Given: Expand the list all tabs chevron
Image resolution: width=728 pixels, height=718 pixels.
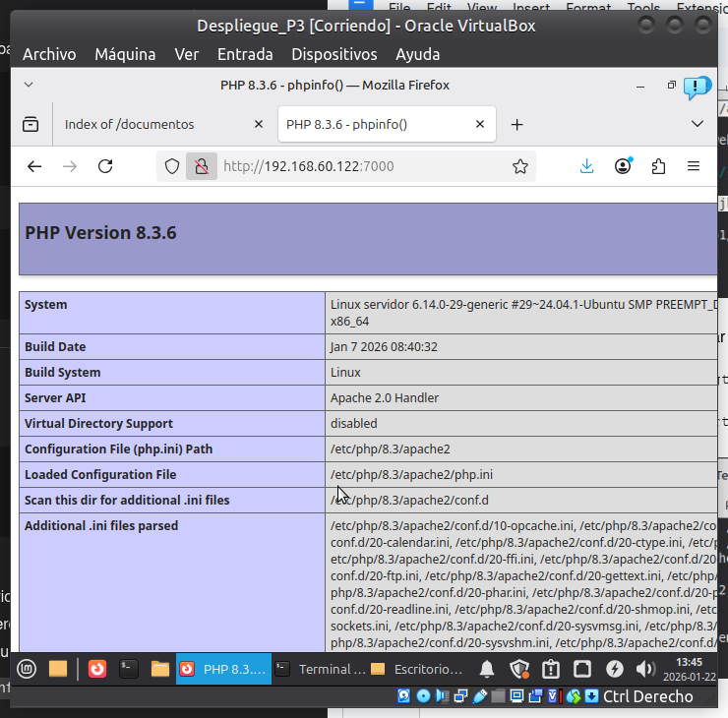Looking at the screenshot, I should (698, 124).
